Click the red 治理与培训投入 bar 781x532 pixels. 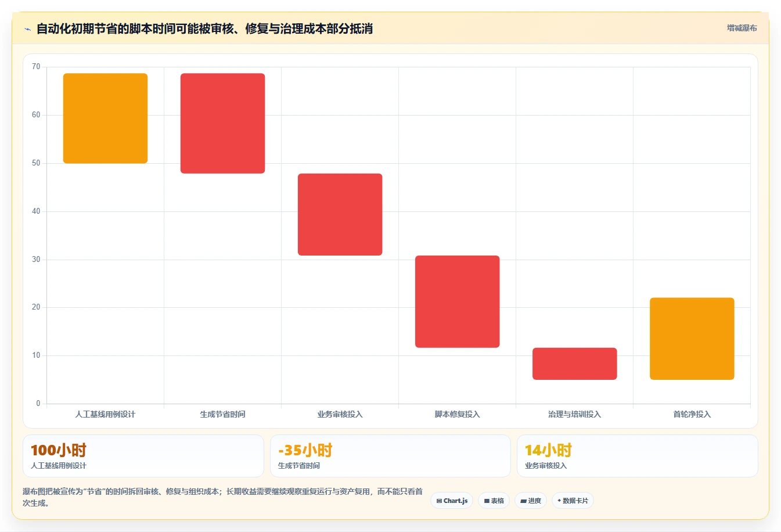[x=574, y=364]
